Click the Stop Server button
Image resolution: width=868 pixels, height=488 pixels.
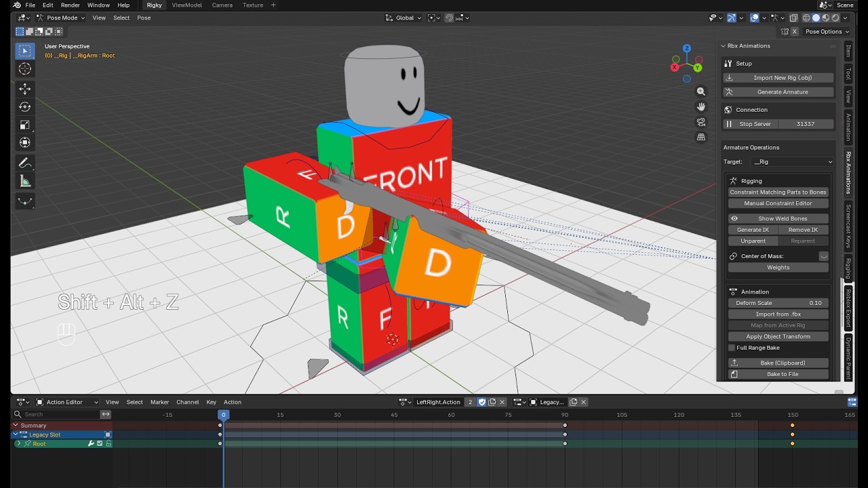pos(751,124)
